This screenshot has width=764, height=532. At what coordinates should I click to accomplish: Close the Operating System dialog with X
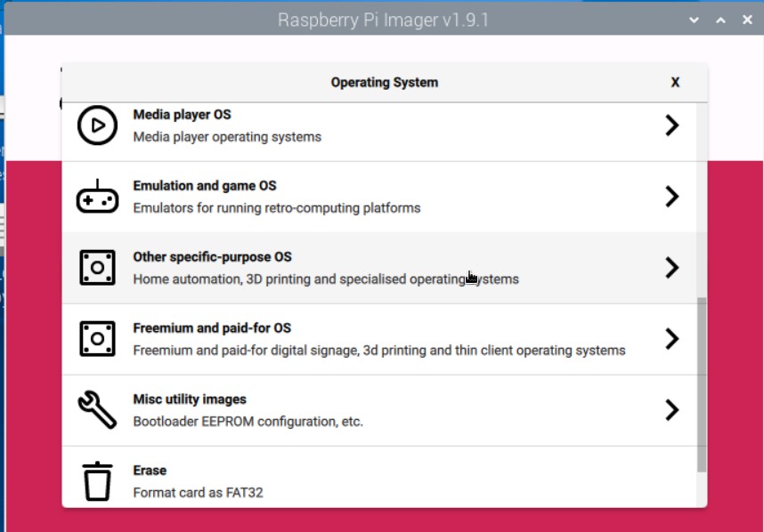pos(675,82)
